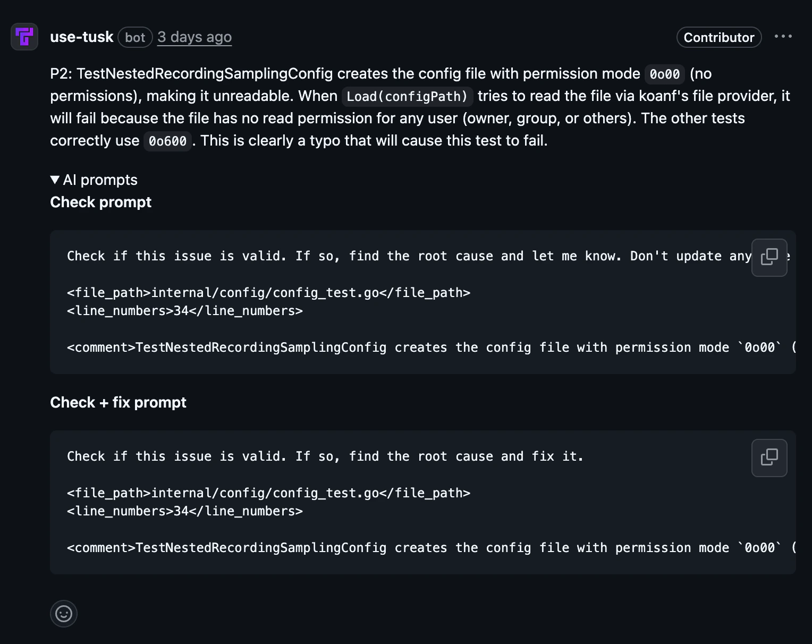Click the AI prompts disclosure triangle
This screenshot has width=812, height=644.
coord(55,180)
